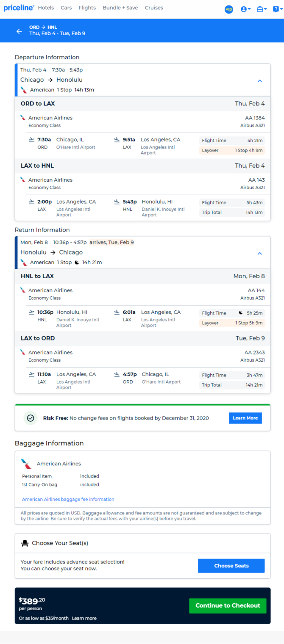Click the HNL to LAX segment header

tap(142, 276)
